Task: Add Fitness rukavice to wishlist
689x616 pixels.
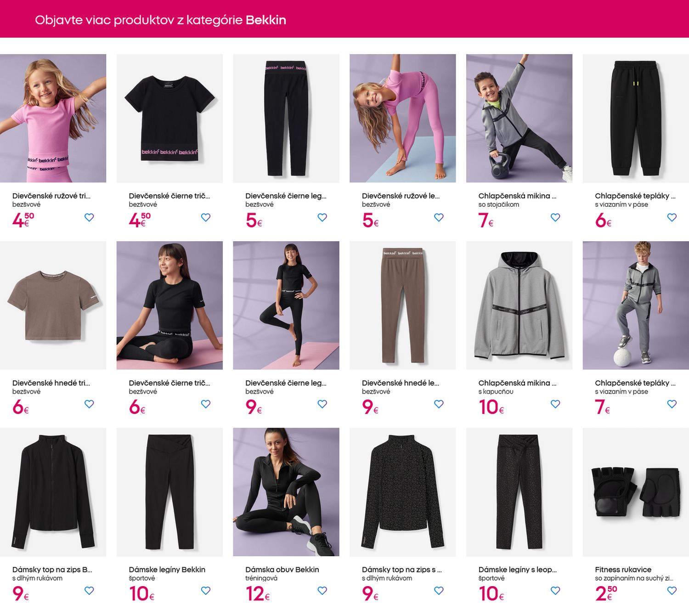Action: [x=672, y=590]
